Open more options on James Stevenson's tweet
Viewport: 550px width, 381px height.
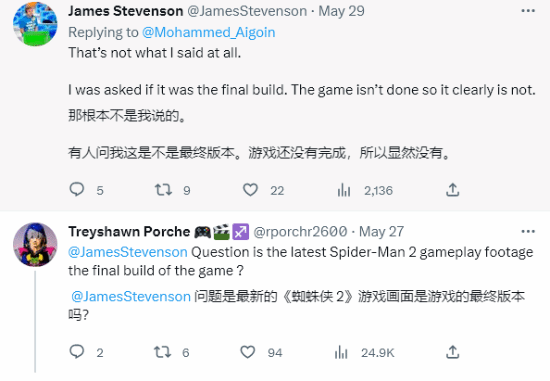(x=528, y=11)
